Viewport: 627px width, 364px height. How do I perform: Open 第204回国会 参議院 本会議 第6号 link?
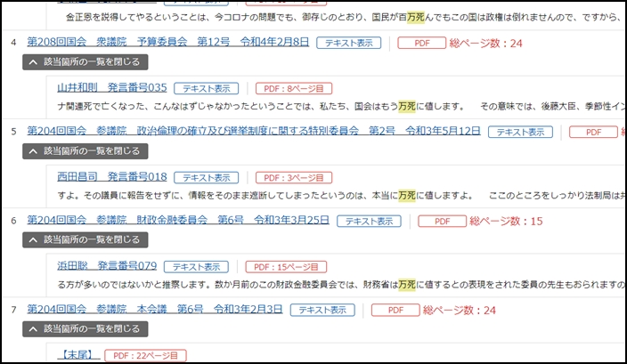[155, 309]
